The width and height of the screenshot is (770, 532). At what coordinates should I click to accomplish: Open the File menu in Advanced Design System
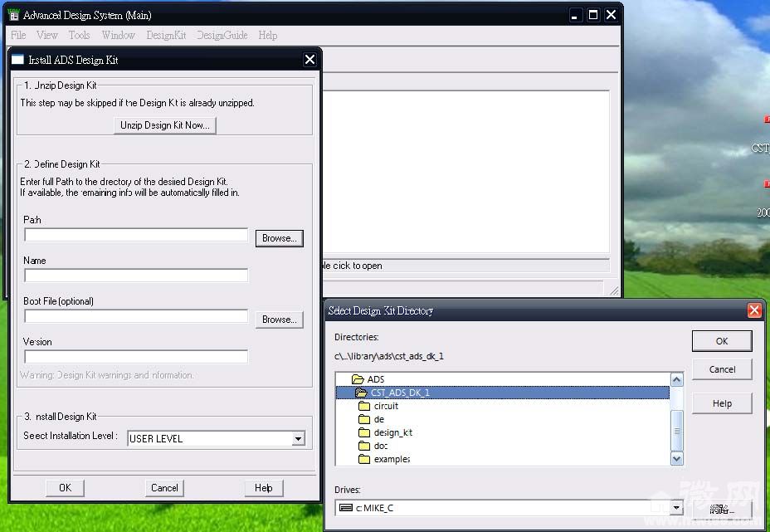[x=18, y=36]
